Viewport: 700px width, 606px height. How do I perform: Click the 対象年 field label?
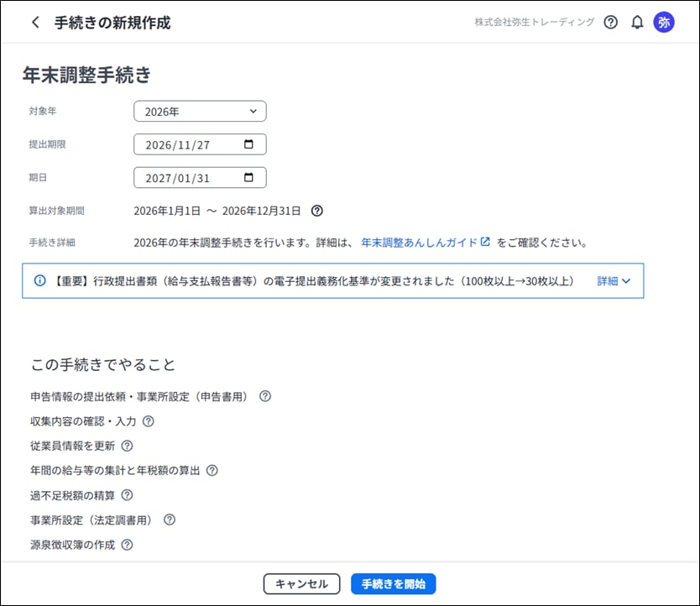[x=43, y=111]
